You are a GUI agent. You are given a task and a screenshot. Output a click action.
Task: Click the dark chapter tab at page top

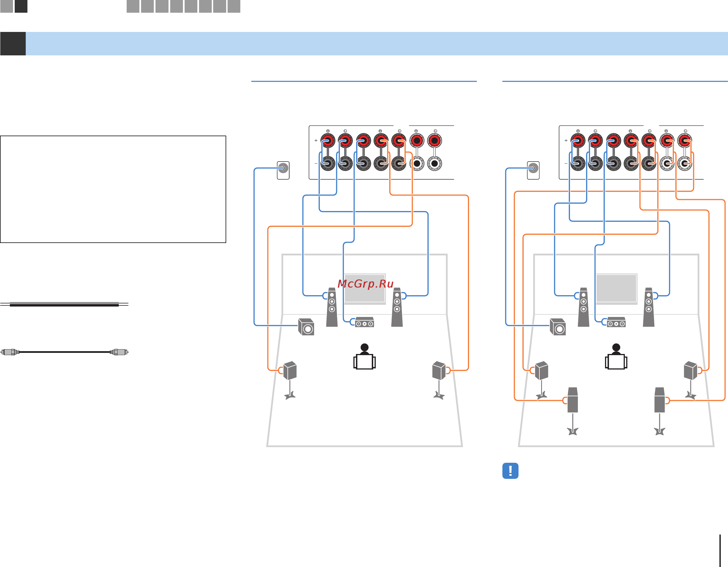[21, 6]
